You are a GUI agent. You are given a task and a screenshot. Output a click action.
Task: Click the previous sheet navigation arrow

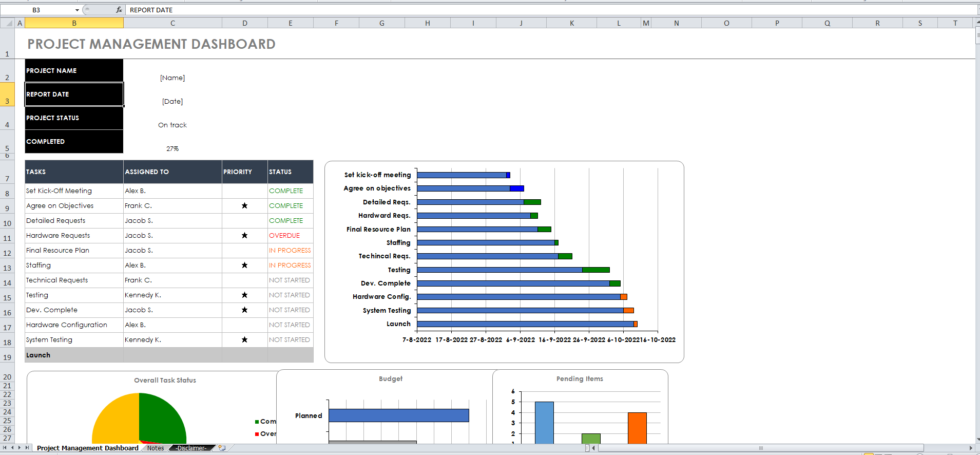(x=12, y=448)
